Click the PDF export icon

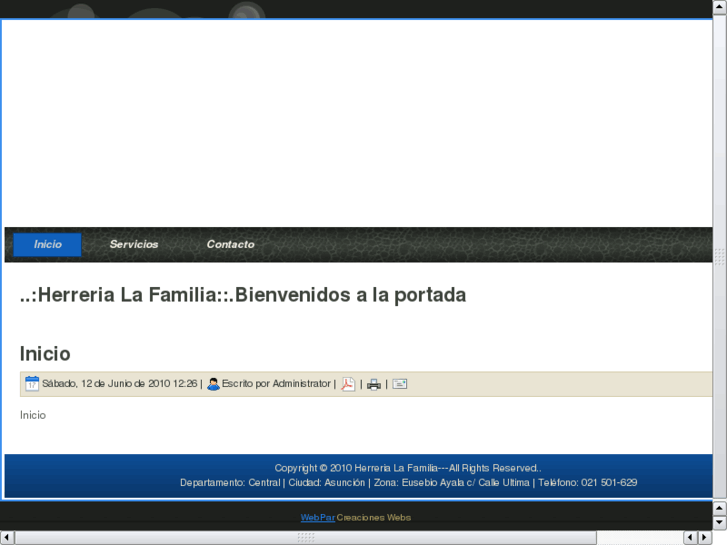[x=348, y=384]
